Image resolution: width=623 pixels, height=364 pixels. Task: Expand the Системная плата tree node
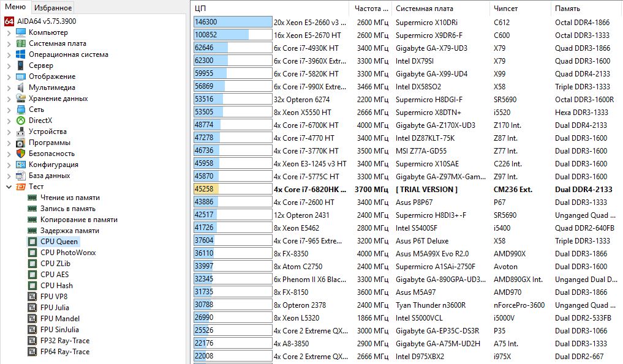[9, 44]
